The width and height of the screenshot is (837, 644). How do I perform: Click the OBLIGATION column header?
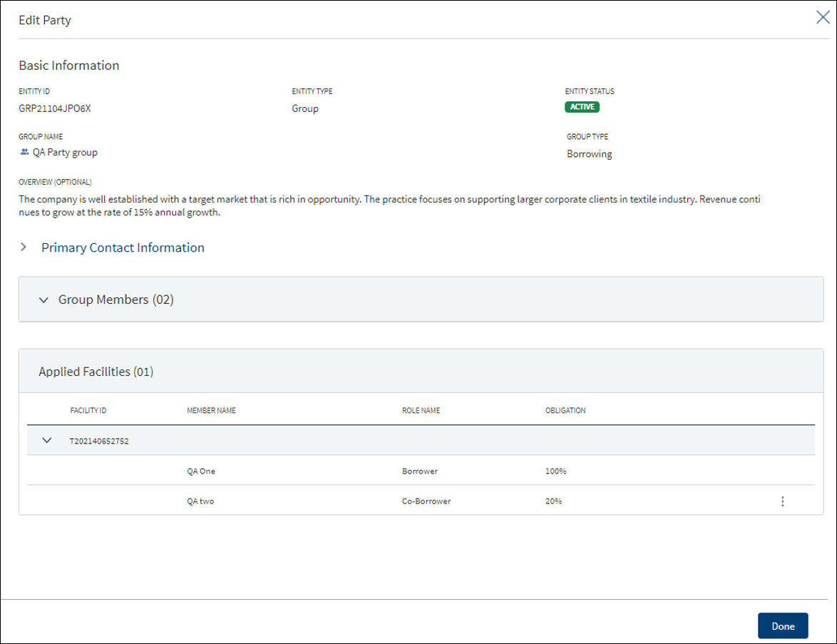565,410
